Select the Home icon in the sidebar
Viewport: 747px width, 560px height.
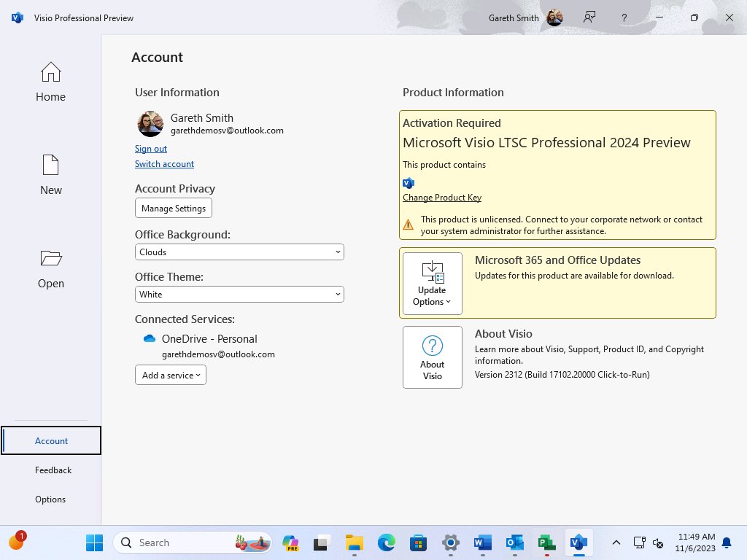click(x=50, y=71)
